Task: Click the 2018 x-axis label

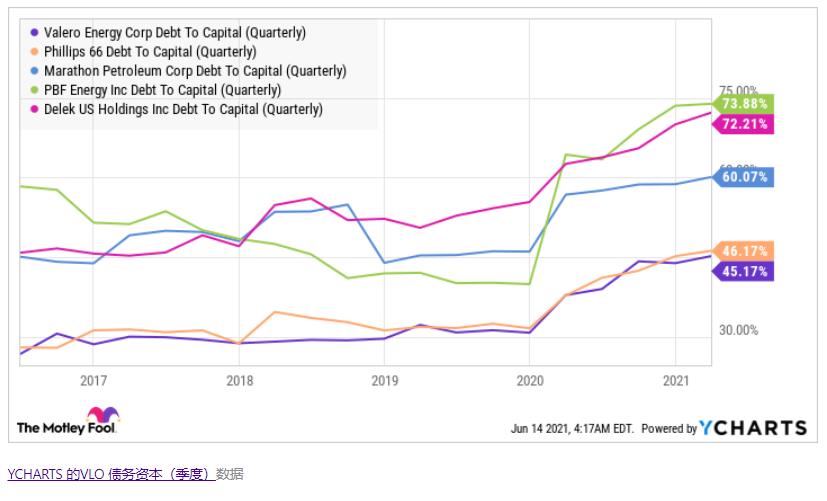Action: coord(239,381)
